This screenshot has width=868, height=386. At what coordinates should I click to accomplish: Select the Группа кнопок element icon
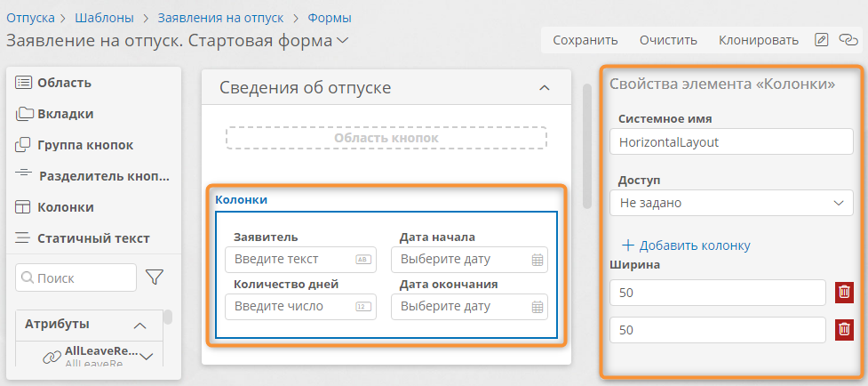tap(23, 145)
